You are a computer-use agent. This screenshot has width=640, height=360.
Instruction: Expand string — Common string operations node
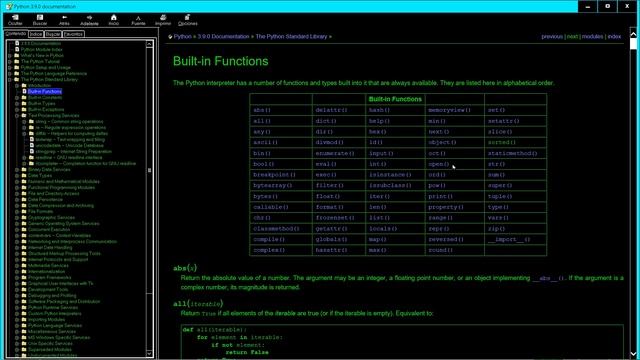coord(24,122)
